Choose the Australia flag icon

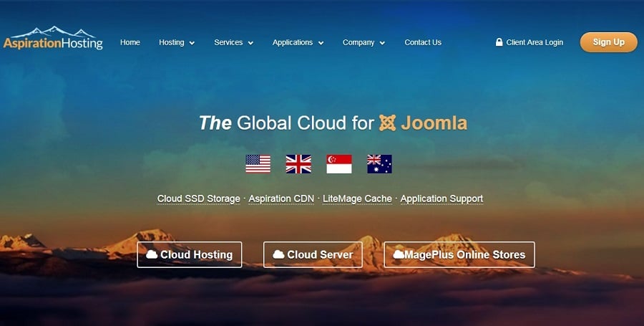[x=379, y=164]
